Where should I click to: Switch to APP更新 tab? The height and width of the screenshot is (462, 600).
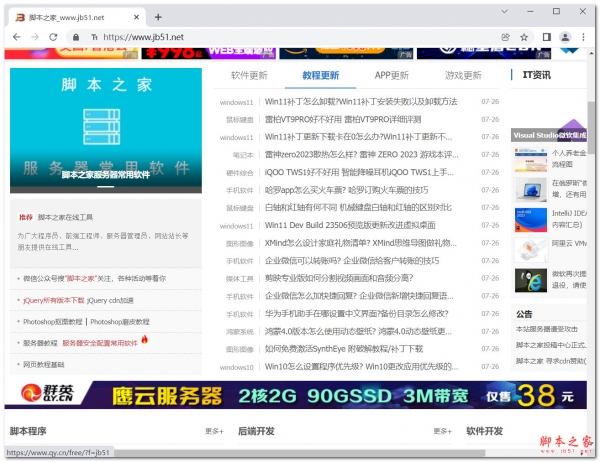click(x=391, y=75)
